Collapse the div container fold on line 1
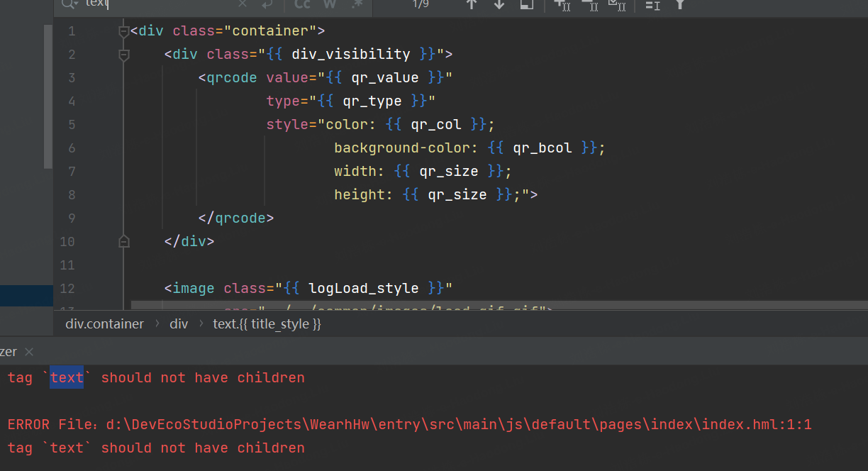The height and width of the screenshot is (471, 868). click(124, 31)
